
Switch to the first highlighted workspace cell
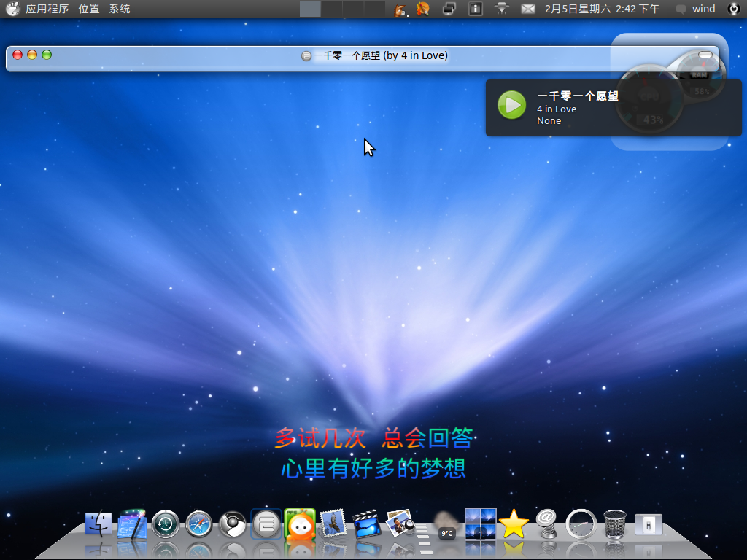pyautogui.click(x=310, y=9)
